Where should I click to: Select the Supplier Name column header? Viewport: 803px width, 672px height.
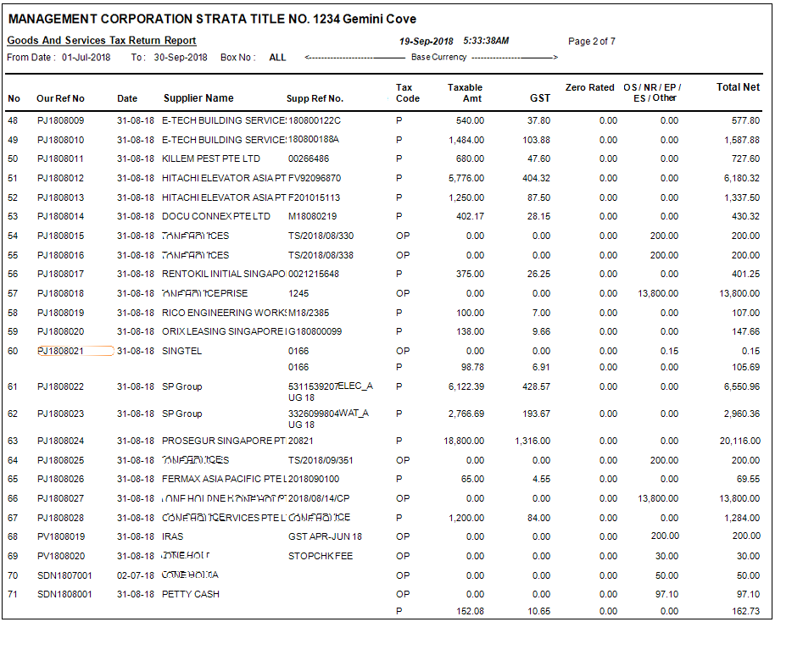(198, 98)
